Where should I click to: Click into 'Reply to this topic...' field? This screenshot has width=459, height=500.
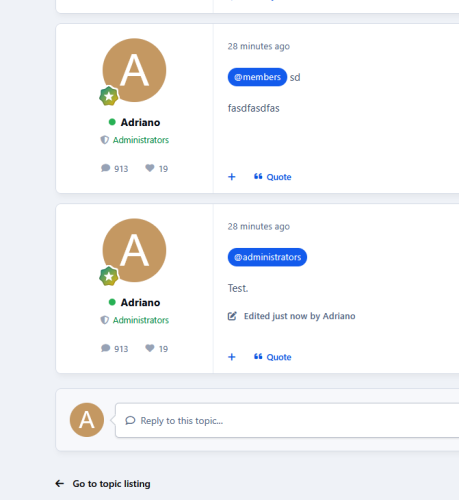tap(287, 420)
